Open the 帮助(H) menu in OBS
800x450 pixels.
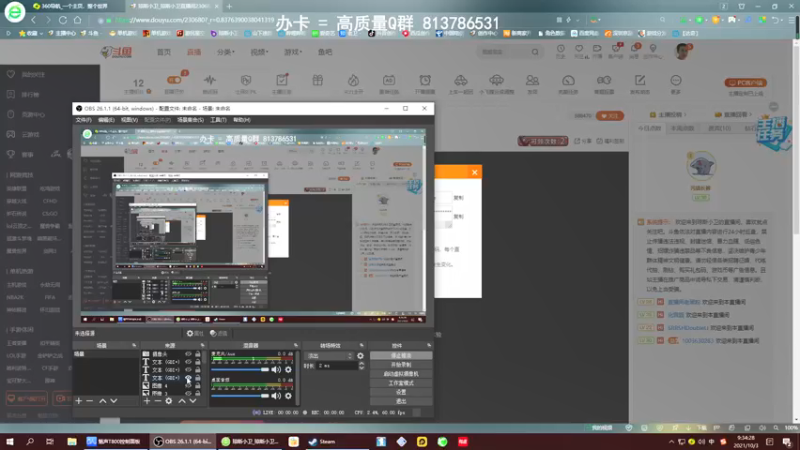coord(242,120)
